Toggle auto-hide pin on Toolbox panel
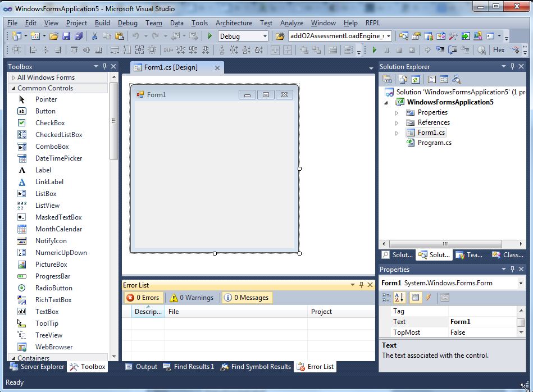 [x=104, y=66]
